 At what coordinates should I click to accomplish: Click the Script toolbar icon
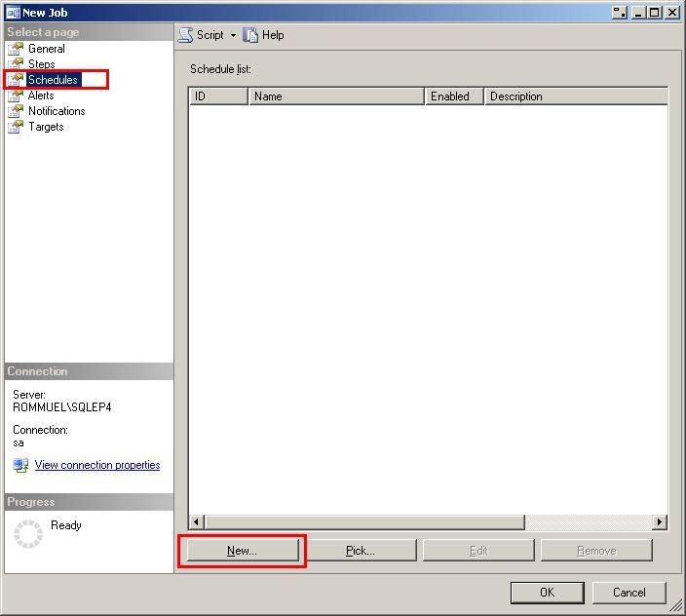[x=185, y=35]
